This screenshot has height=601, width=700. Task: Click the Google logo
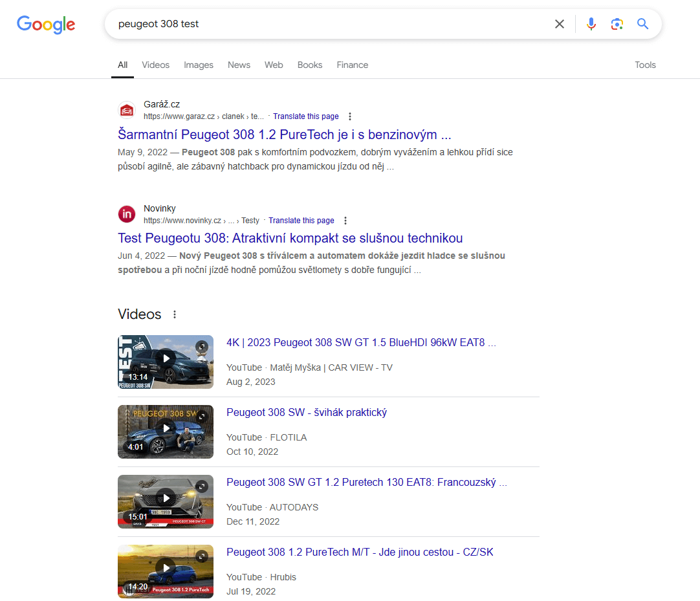click(x=46, y=25)
